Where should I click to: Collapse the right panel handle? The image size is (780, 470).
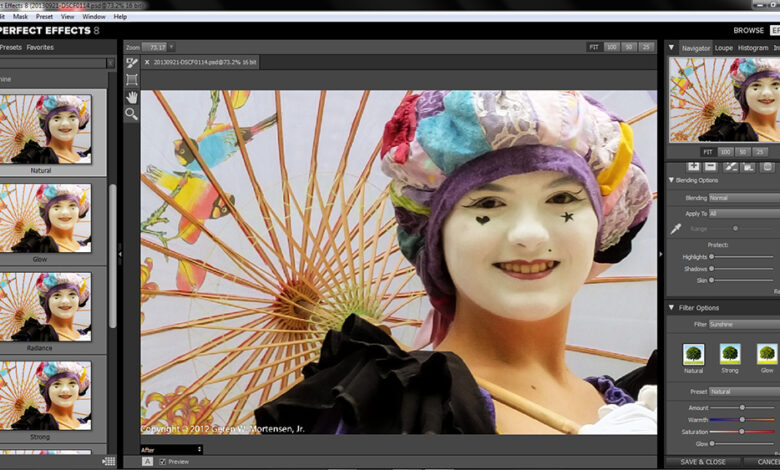pos(661,254)
